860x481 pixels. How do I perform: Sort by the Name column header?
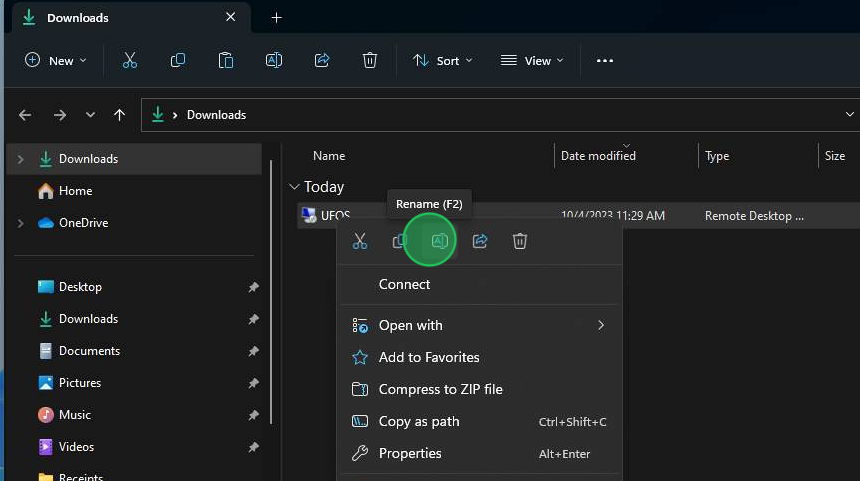[329, 156]
